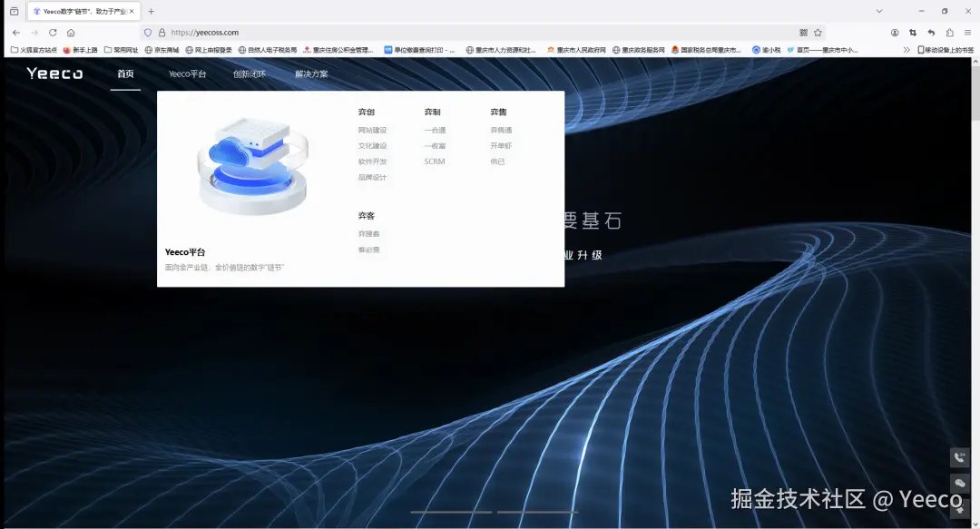Open a new tab with plus button

151,11
